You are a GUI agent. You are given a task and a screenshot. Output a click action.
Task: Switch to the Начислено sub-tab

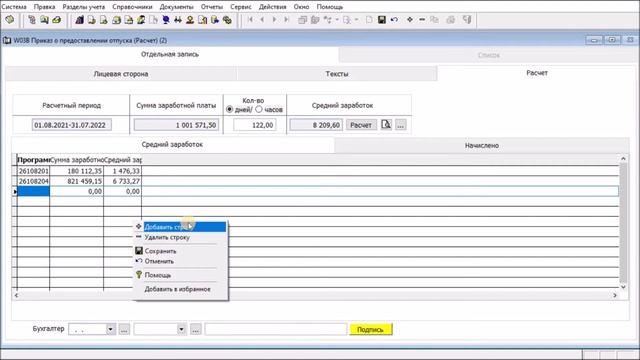coord(482,145)
